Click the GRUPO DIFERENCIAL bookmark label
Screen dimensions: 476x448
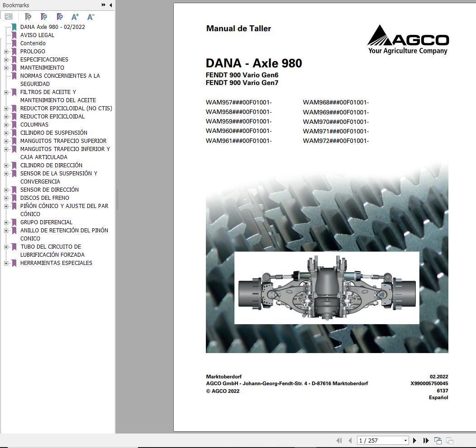pyautogui.click(x=47, y=222)
